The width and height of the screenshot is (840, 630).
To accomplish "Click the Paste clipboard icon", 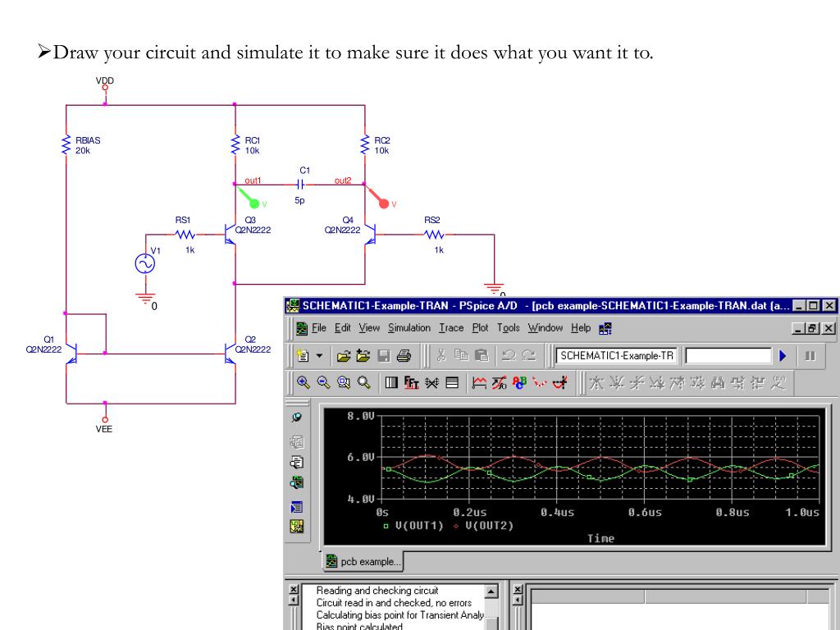I will [481, 355].
